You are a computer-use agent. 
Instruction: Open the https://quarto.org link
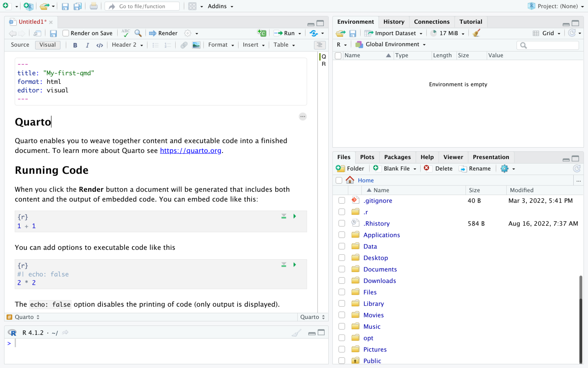(190, 150)
